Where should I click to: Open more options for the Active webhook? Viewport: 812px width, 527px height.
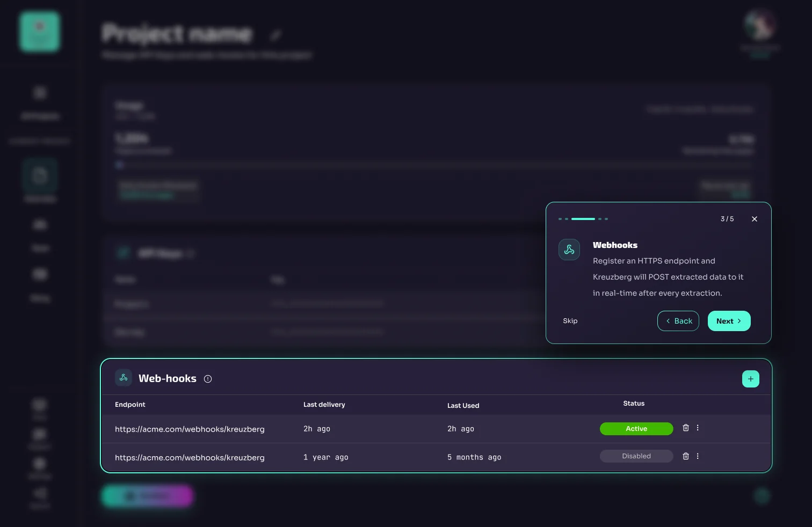click(698, 428)
